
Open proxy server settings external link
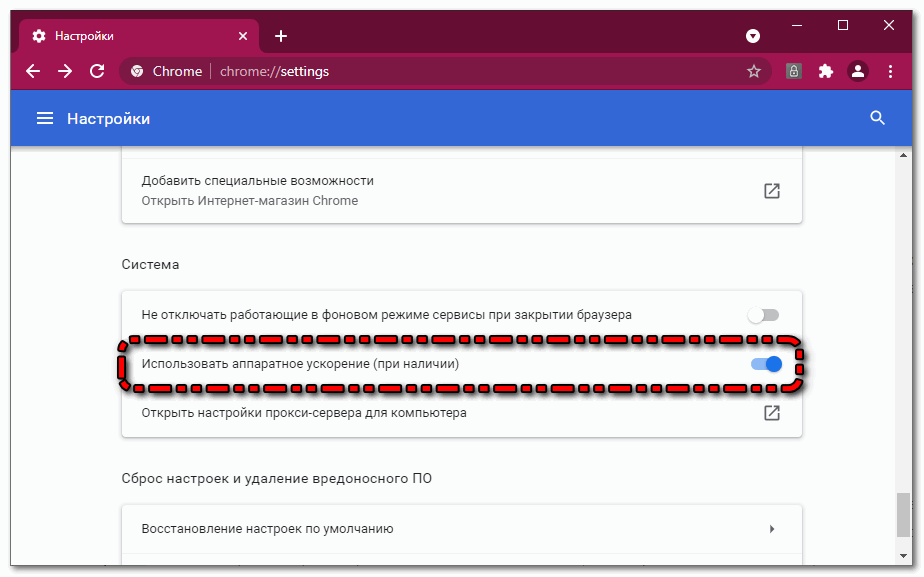pos(771,412)
